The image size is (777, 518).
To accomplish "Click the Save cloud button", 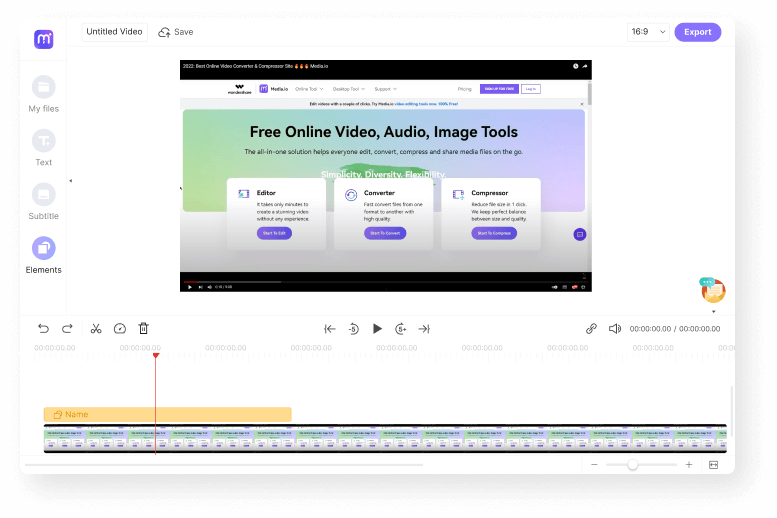I will (176, 32).
